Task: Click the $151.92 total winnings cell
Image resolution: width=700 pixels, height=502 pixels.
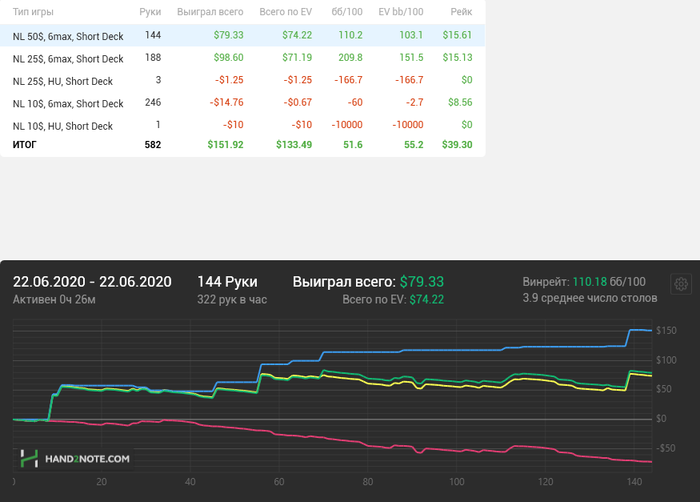Action: 225,145
